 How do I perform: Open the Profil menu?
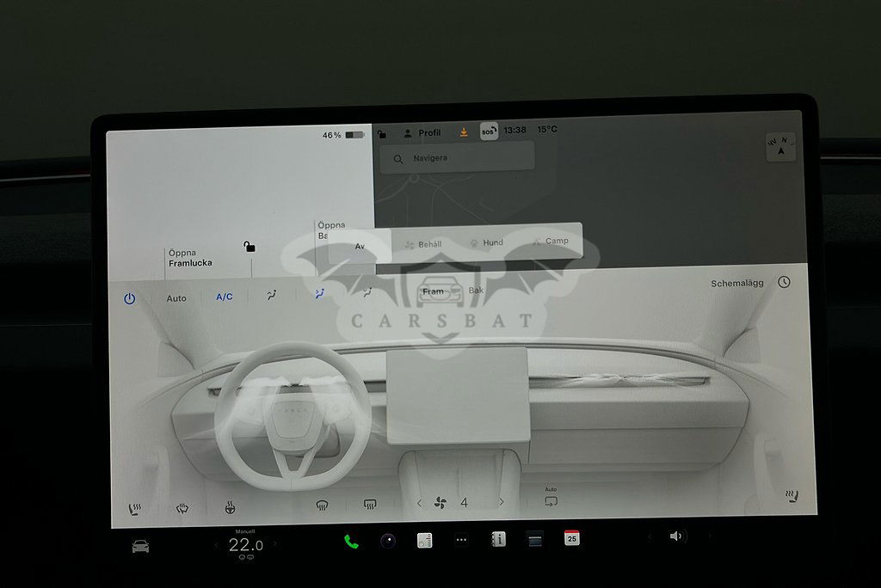point(422,133)
